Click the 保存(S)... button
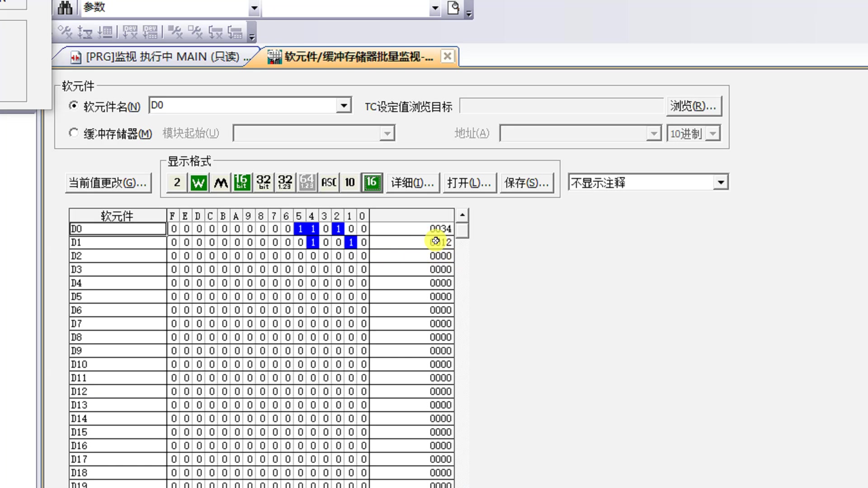 coord(527,183)
